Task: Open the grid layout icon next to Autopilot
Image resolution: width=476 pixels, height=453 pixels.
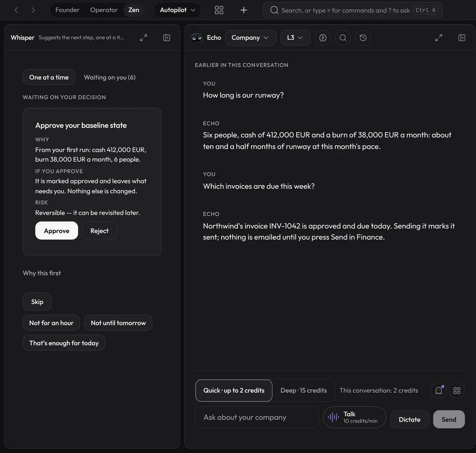Action: (219, 10)
